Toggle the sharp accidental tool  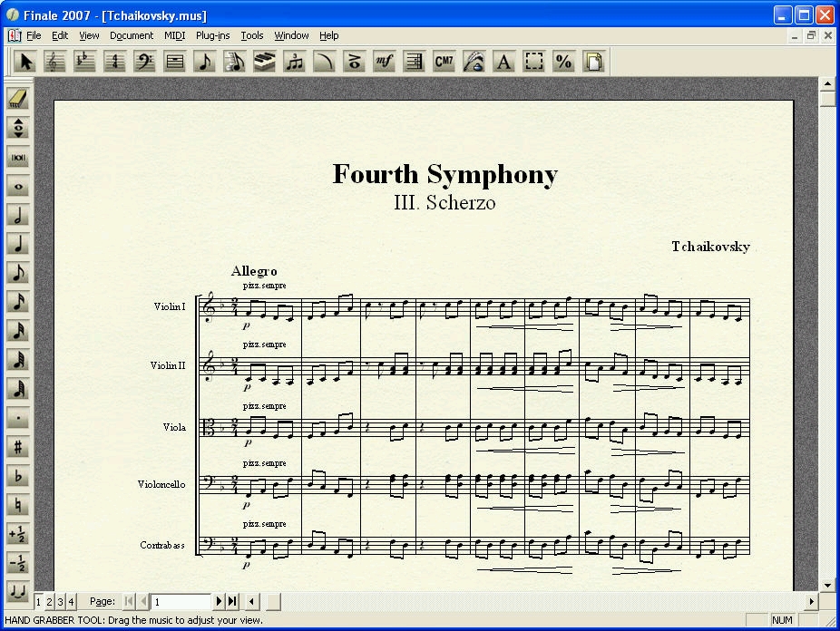click(18, 447)
